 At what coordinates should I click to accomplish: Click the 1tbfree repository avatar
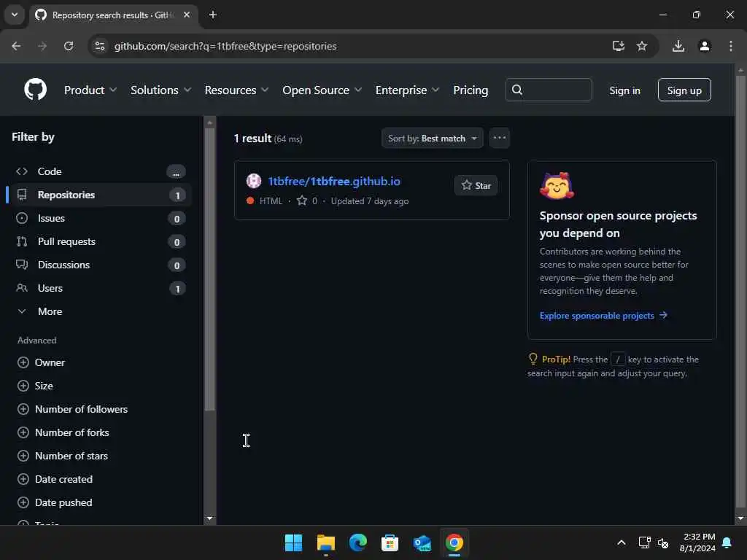253,181
